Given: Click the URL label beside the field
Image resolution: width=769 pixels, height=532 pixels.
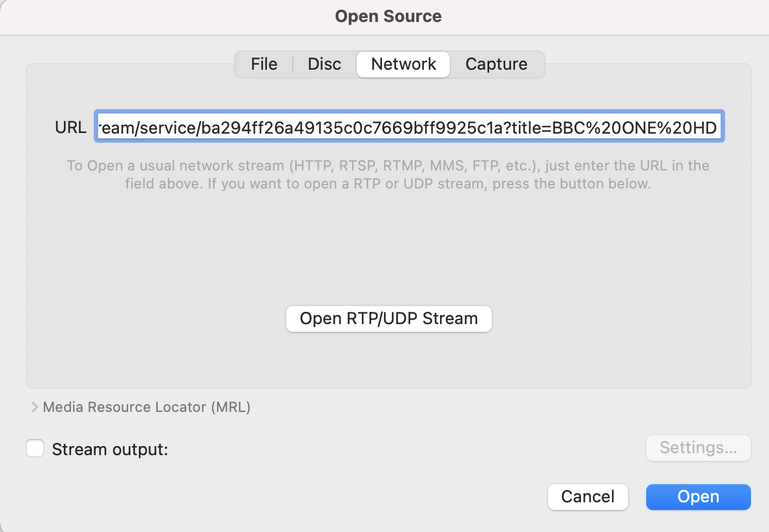Looking at the screenshot, I should tap(70, 128).
